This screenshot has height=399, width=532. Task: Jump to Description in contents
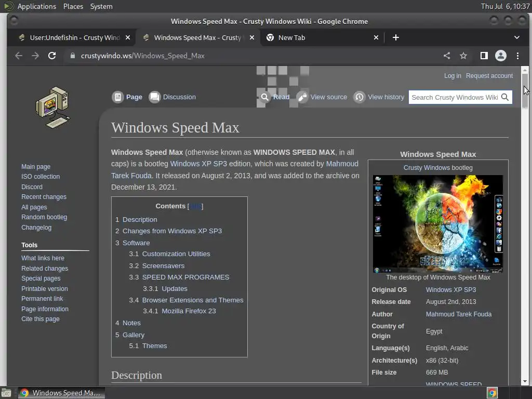click(140, 220)
